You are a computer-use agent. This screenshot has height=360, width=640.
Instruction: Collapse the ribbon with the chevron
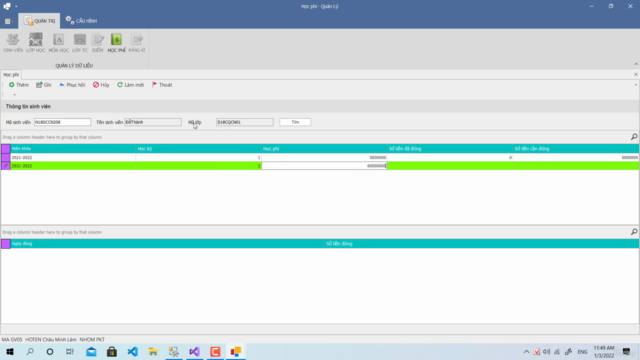click(636, 64)
